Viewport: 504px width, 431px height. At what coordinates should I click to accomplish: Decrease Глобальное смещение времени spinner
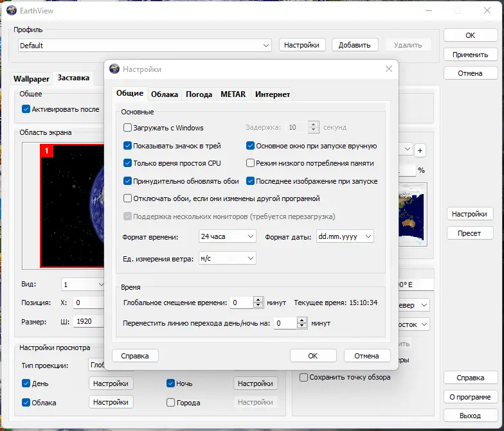[x=258, y=306]
